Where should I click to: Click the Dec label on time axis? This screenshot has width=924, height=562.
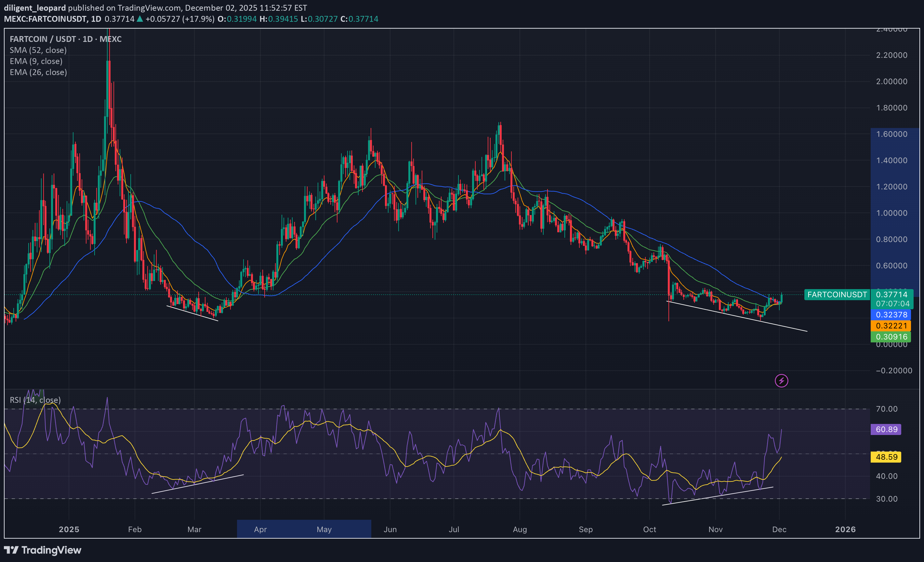pyautogui.click(x=779, y=529)
